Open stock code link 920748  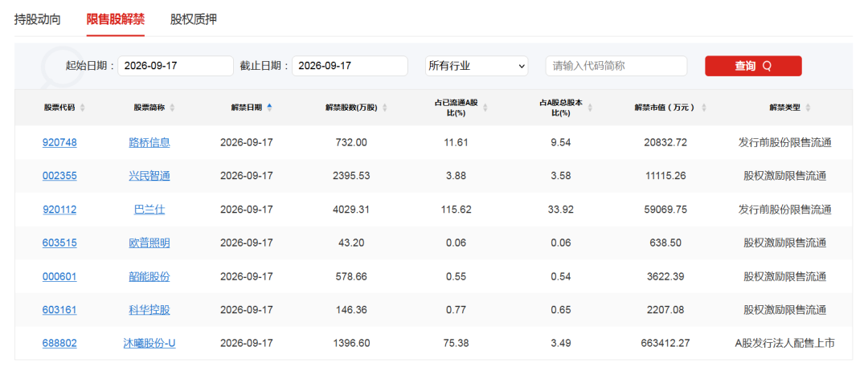click(x=59, y=142)
